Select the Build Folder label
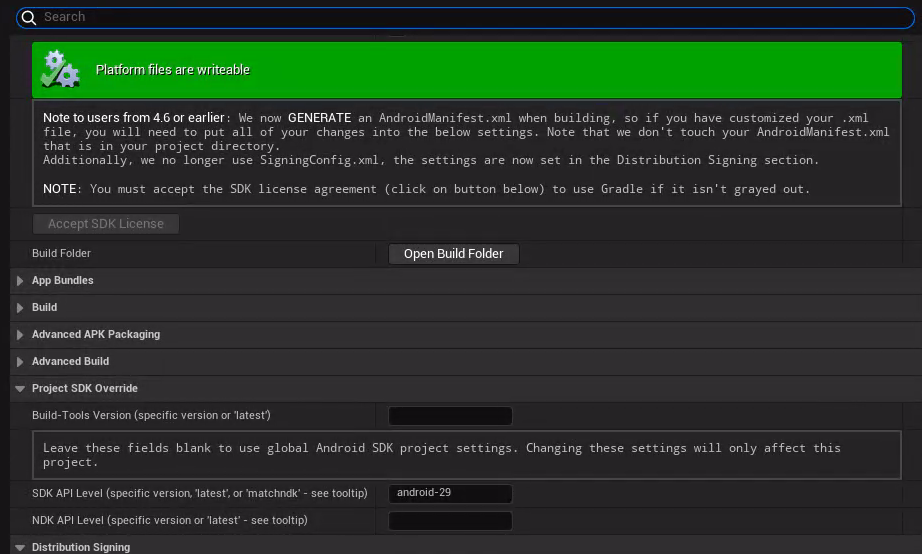The image size is (922, 554). coord(61,253)
